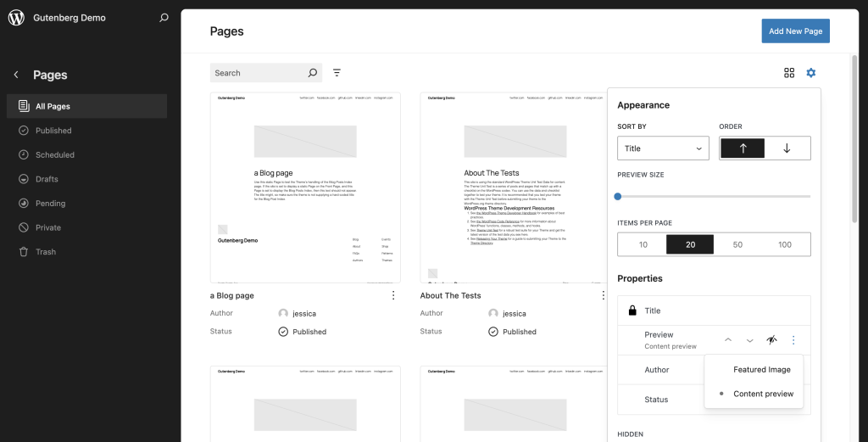Click the Preview Size slider handle

[x=618, y=196]
